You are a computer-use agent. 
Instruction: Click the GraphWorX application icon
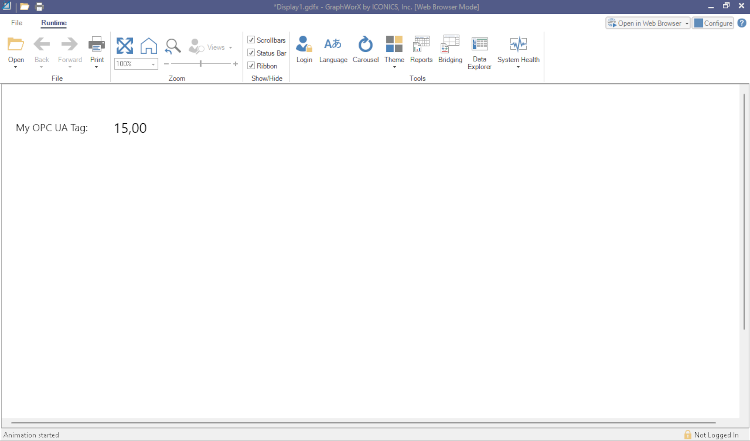point(7,6)
